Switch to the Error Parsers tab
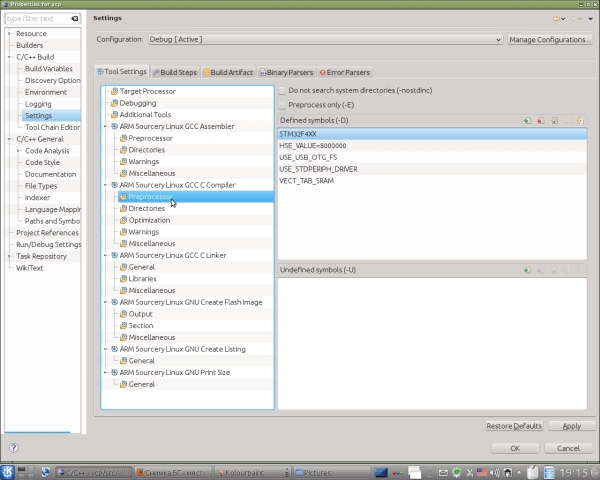The width and height of the screenshot is (600, 480). pyautogui.click(x=345, y=72)
